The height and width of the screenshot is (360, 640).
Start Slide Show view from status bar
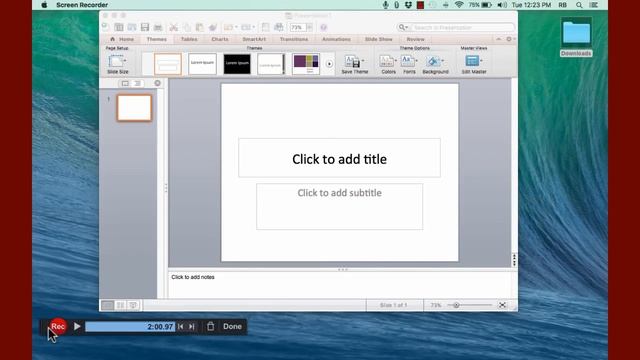tap(133, 305)
